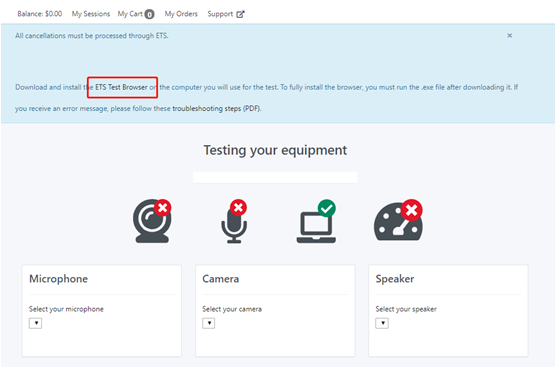This screenshot has width=555, height=368.
Task: Open the troubleshooting steps PDF link
Action: tap(216, 109)
